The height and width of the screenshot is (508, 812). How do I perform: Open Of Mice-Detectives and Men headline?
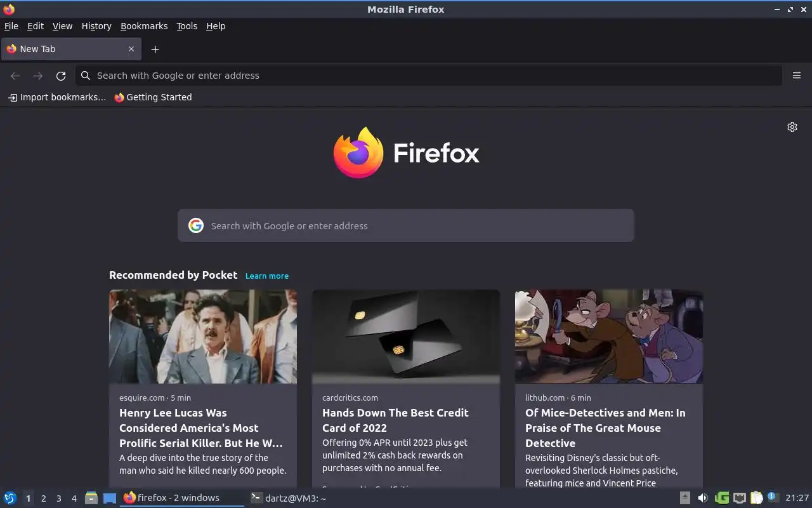605,428
